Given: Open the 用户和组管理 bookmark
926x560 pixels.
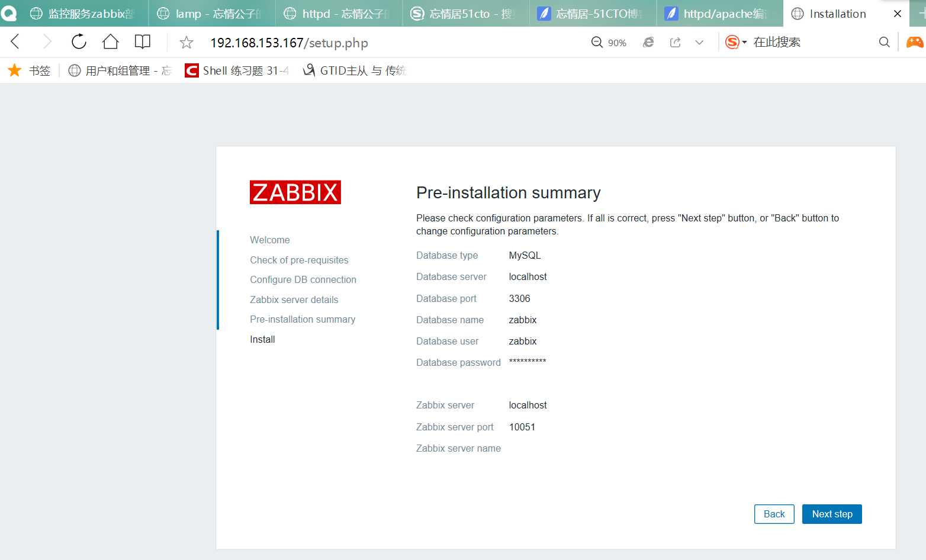Looking at the screenshot, I should pos(120,70).
